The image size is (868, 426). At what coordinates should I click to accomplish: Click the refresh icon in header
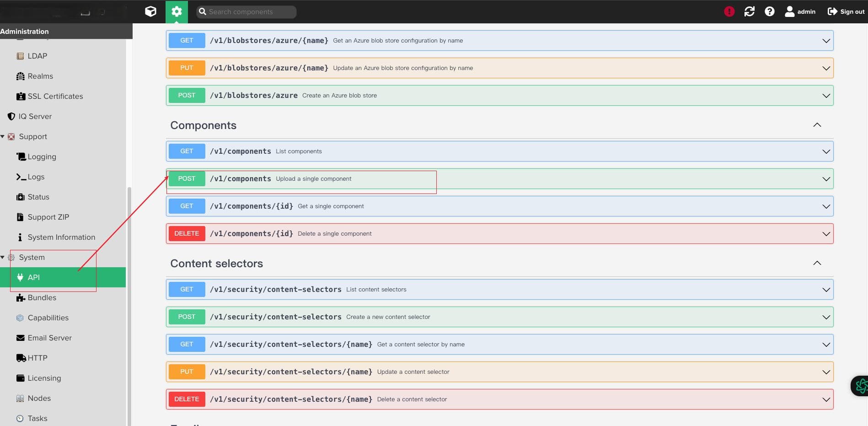[749, 11]
